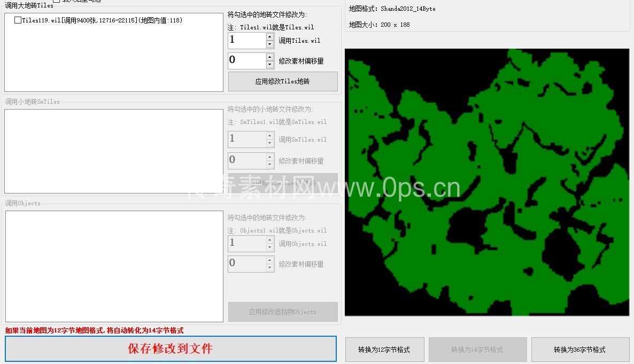Decrease the Objects 修改素材偏移量 spinner value
The height and width of the screenshot is (364, 634).
click(x=270, y=267)
